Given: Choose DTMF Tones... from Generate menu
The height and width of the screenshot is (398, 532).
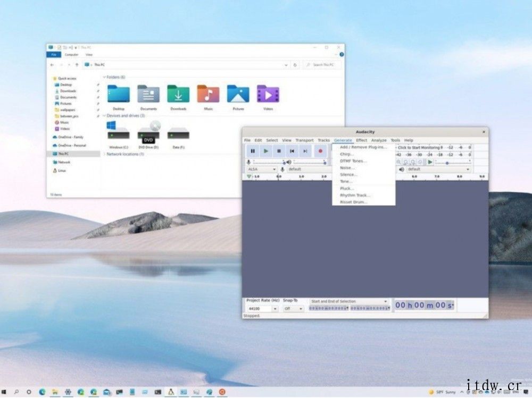Looking at the screenshot, I should pyautogui.click(x=363, y=161).
